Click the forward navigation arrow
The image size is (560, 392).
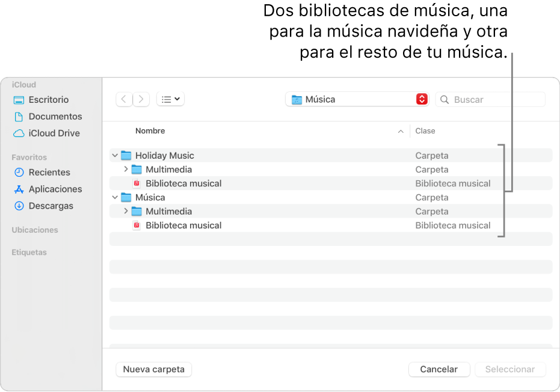tap(141, 99)
